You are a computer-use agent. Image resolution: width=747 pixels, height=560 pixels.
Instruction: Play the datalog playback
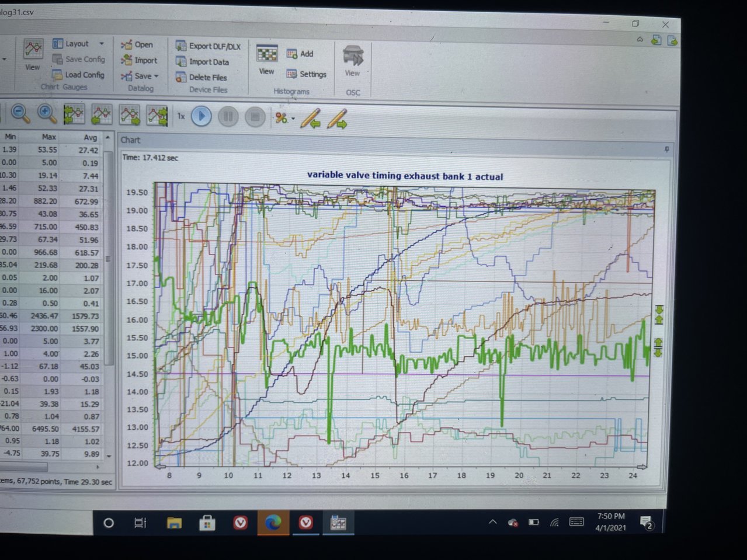pyautogui.click(x=201, y=116)
